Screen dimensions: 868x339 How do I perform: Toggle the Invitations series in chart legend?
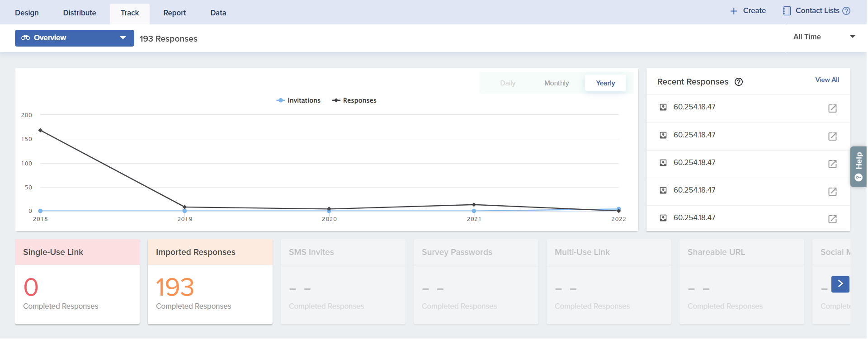click(299, 100)
